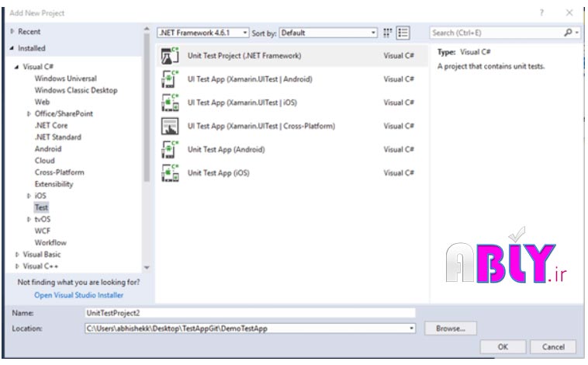Image resolution: width=588 pixels, height=365 pixels.
Task: Collapse the Visual C# tree node
Action: coord(16,67)
